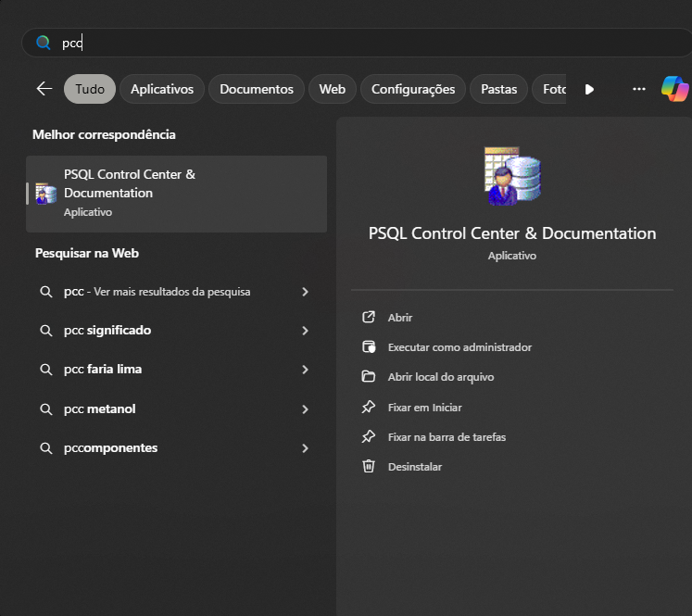
Task: Select the Documentos filter tab
Action: pyautogui.click(x=256, y=89)
